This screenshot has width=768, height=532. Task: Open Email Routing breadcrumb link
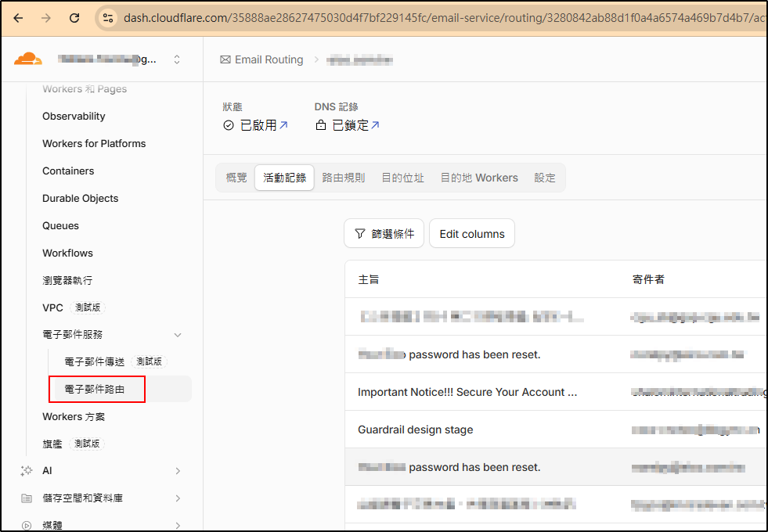(x=269, y=59)
